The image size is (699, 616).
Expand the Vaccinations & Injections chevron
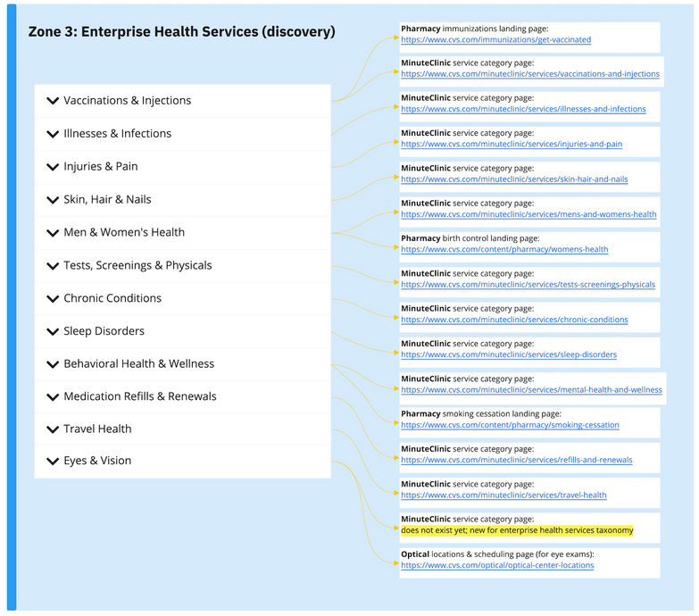click(x=53, y=101)
